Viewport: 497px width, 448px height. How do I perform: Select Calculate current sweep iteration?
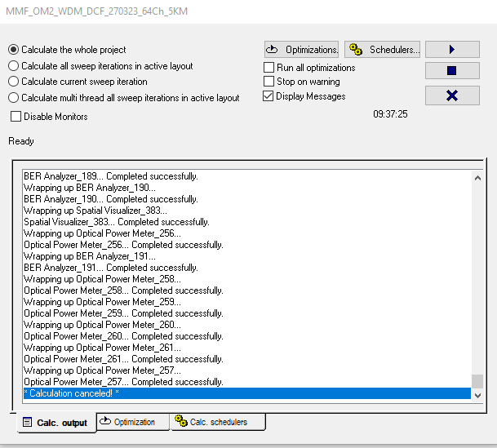tap(14, 82)
